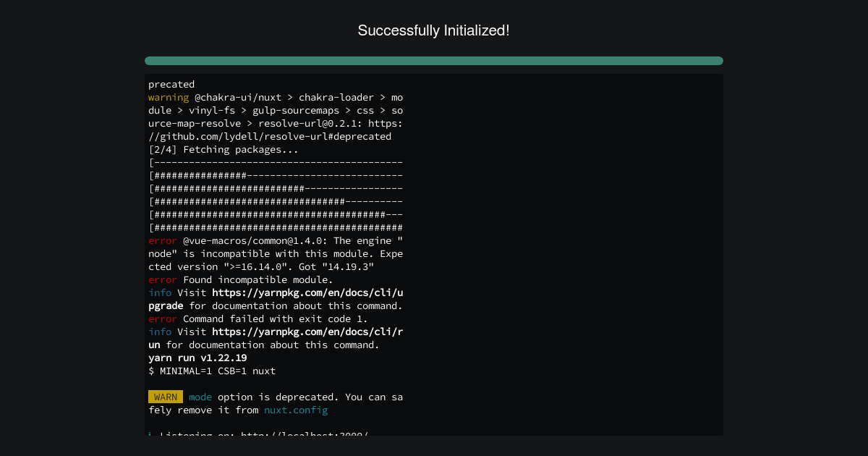Viewport: 868px width, 456px height.
Task: Click the "[2/4] Fetching packages..." line
Action: click(224, 149)
